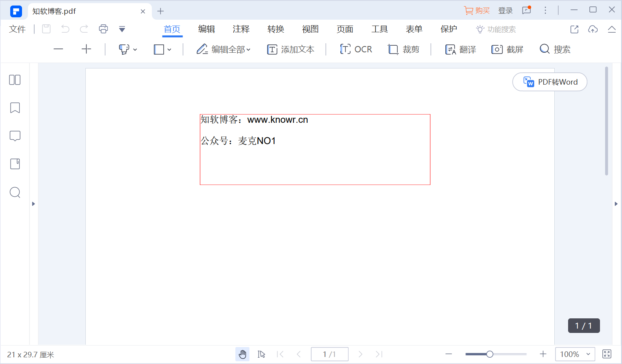Open the highlighter tool dropdown arrow
This screenshot has height=364, width=622.
[x=135, y=50]
